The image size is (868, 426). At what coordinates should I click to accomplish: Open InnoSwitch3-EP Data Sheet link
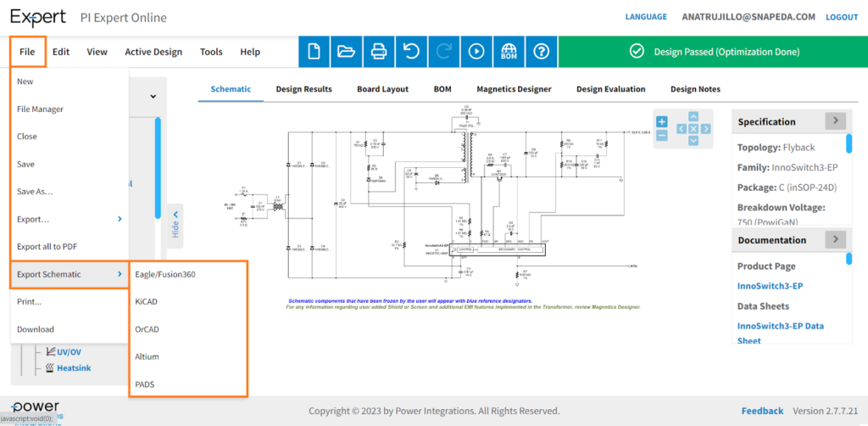[x=781, y=333]
